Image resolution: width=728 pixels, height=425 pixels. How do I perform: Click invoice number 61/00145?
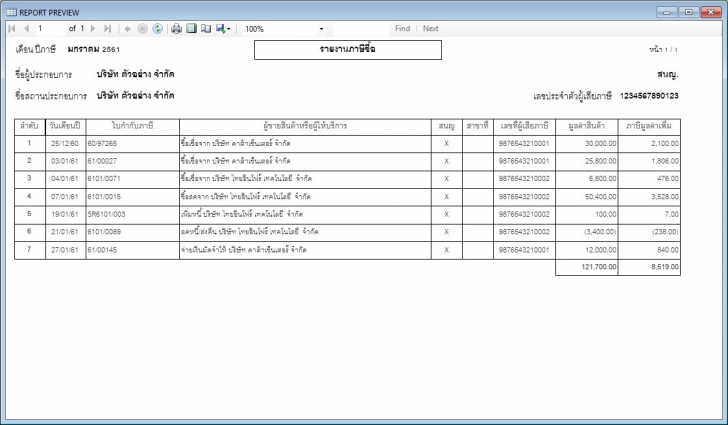coord(102,250)
